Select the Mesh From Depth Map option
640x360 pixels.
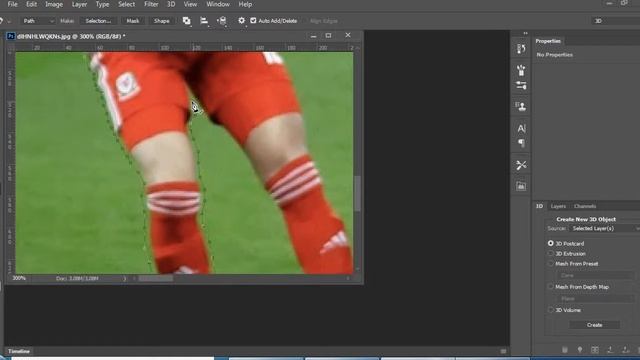[551, 287]
